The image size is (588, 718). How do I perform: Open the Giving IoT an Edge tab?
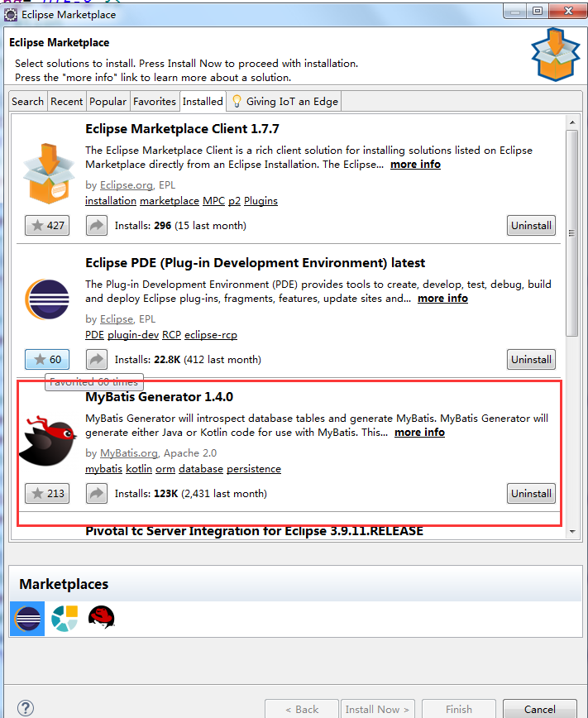(284, 101)
